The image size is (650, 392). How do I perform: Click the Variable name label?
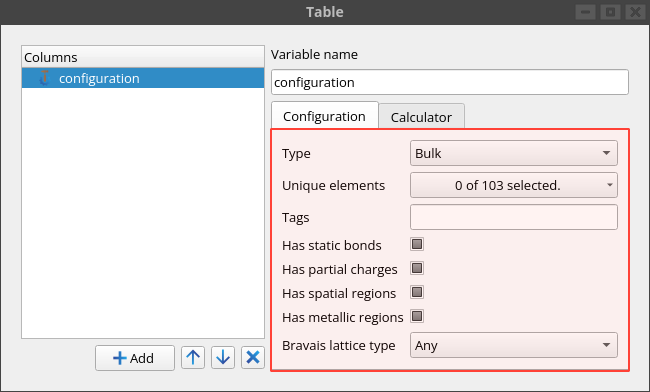[x=314, y=54]
